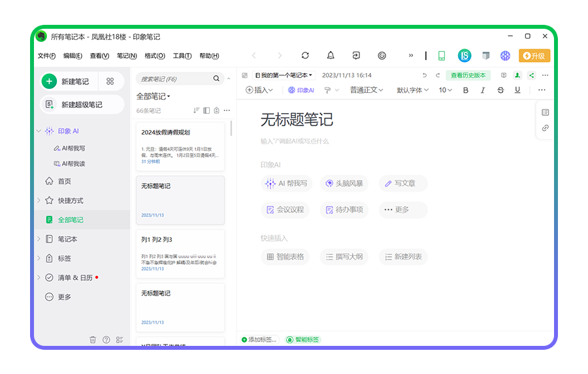Open 格式(O) menu
The image size is (588, 374).
click(x=155, y=56)
